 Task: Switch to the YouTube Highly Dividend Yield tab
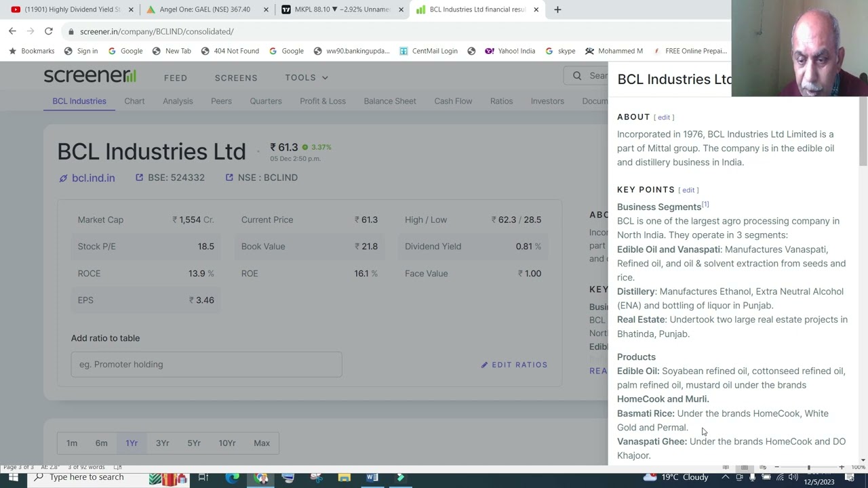(70, 9)
